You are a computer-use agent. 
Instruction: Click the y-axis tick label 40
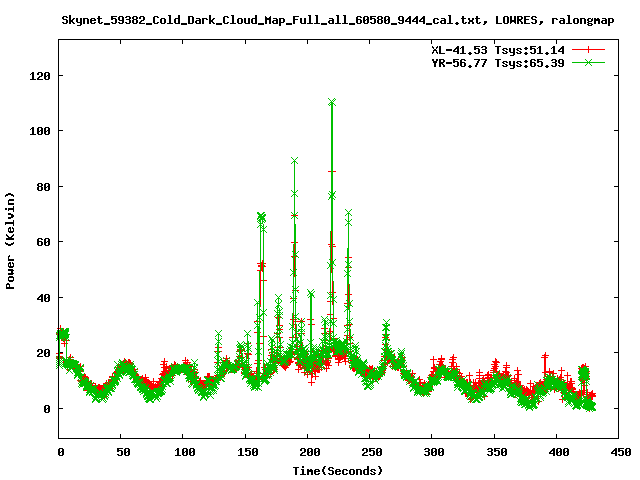coord(43,298)
